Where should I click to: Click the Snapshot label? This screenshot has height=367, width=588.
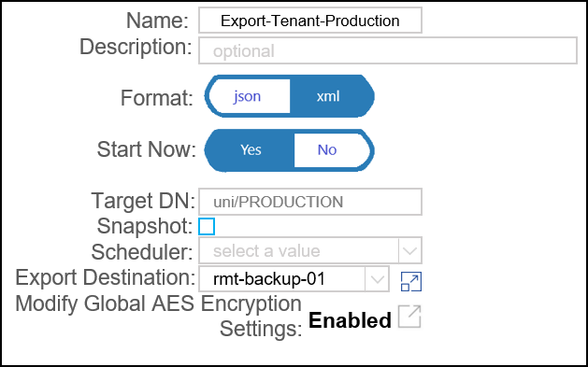coord(145,226)
